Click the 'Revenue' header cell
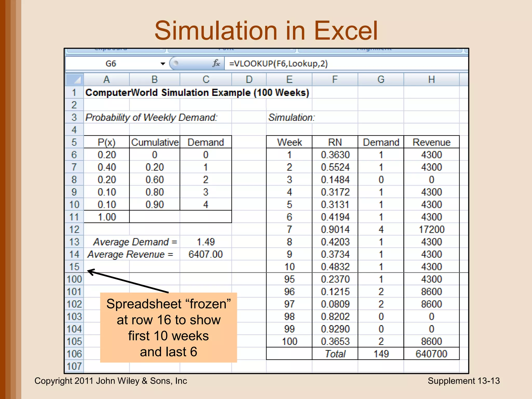The height and width of the screenshot is (399, 532). (431, 142)
